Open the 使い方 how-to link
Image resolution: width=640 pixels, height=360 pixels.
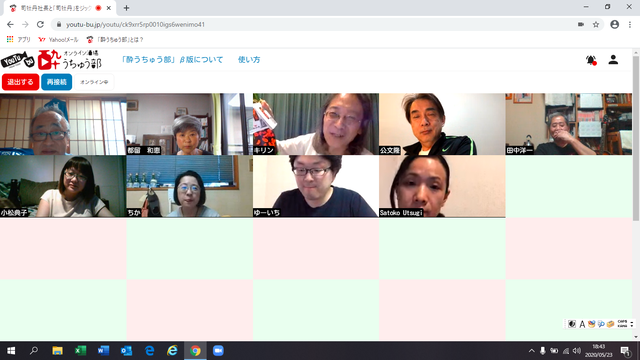[x=249, y=60]
